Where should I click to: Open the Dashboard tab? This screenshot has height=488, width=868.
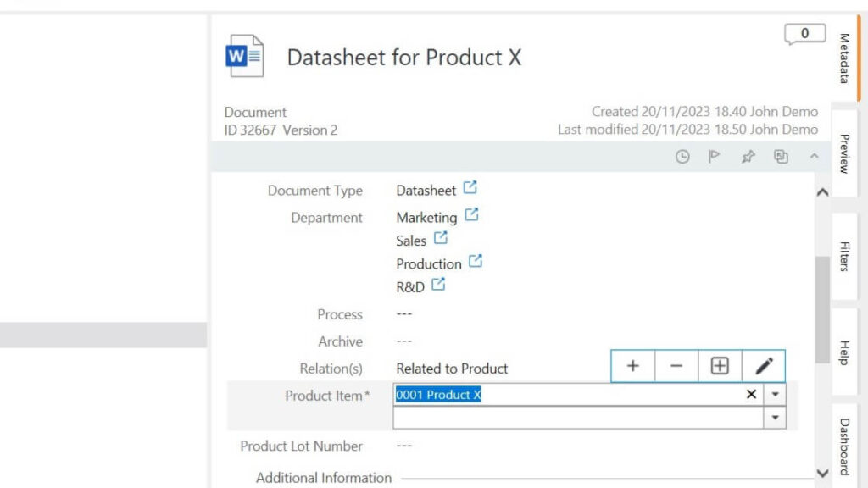click(x=844, y=446)
